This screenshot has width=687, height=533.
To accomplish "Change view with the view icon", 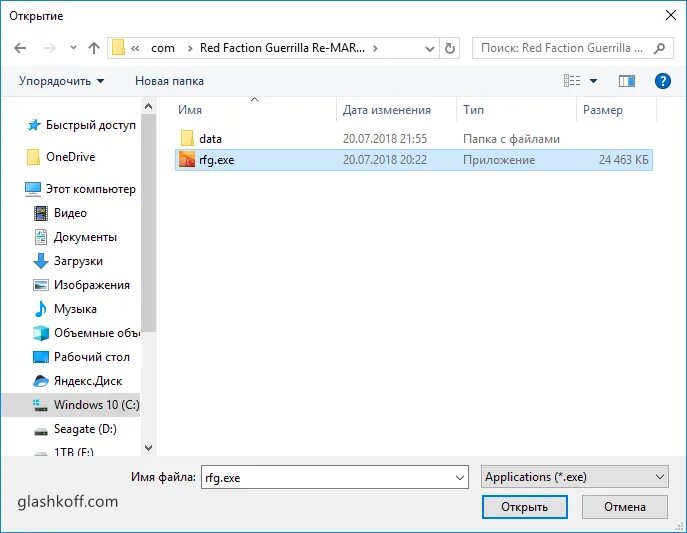I will click(572, 81).
